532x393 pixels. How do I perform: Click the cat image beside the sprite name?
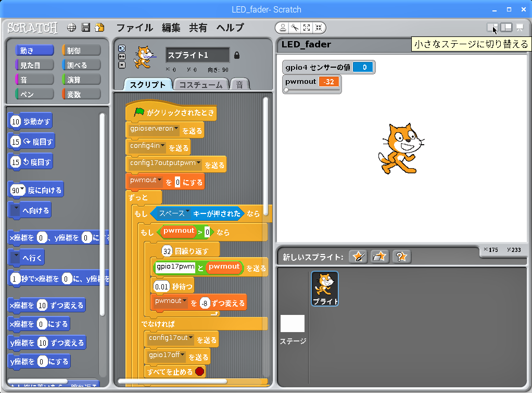pos(145,57)
